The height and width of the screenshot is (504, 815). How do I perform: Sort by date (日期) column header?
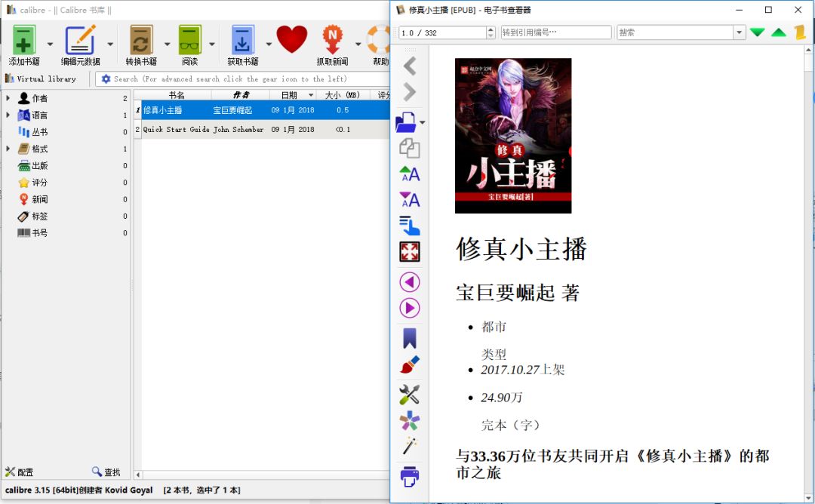point(293,95)
